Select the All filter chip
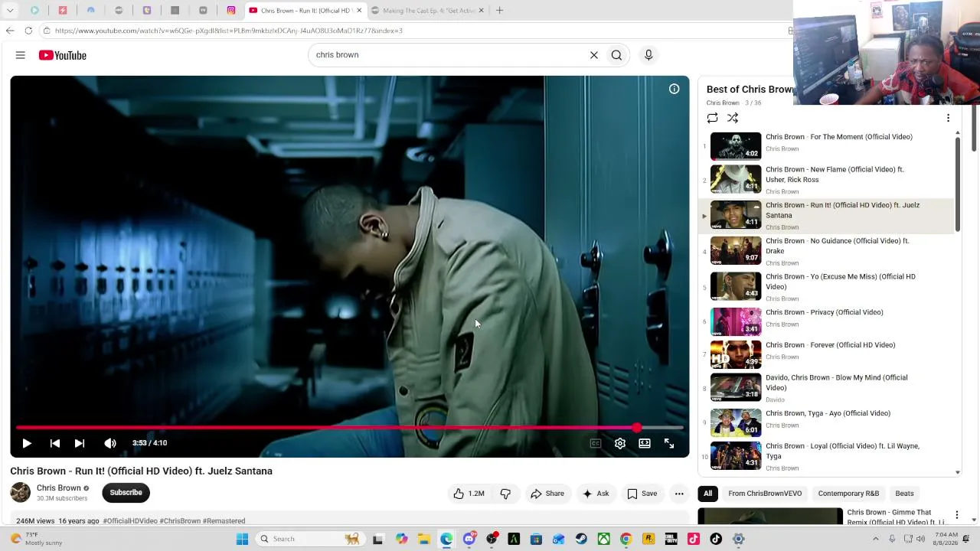The image size is (980, 551). click(707, 494)
